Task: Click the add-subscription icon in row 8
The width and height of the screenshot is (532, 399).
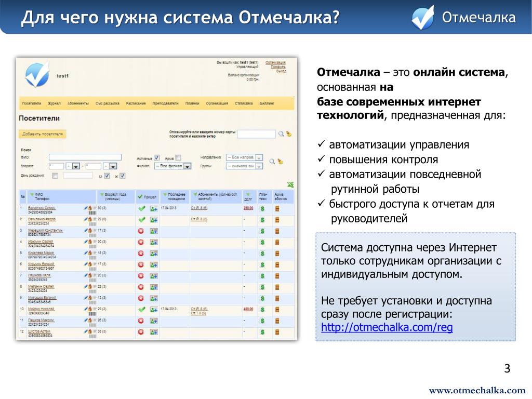Action: (x=154, y=287)
